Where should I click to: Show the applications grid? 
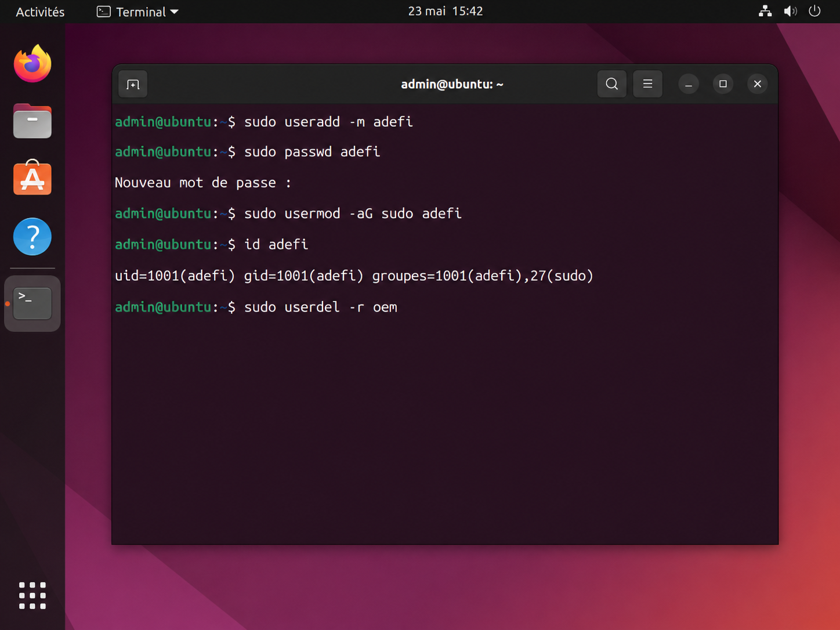tap(32, 595)
